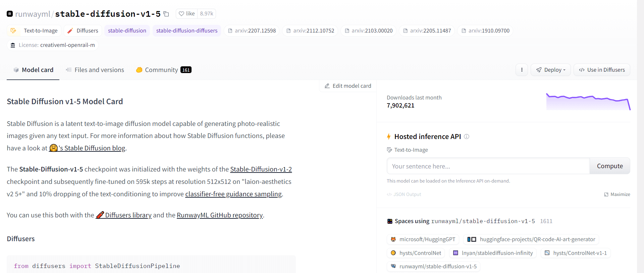Switch to Files and versions tab
This screenshot has height=273, width=644.
[x=95, y=70]
